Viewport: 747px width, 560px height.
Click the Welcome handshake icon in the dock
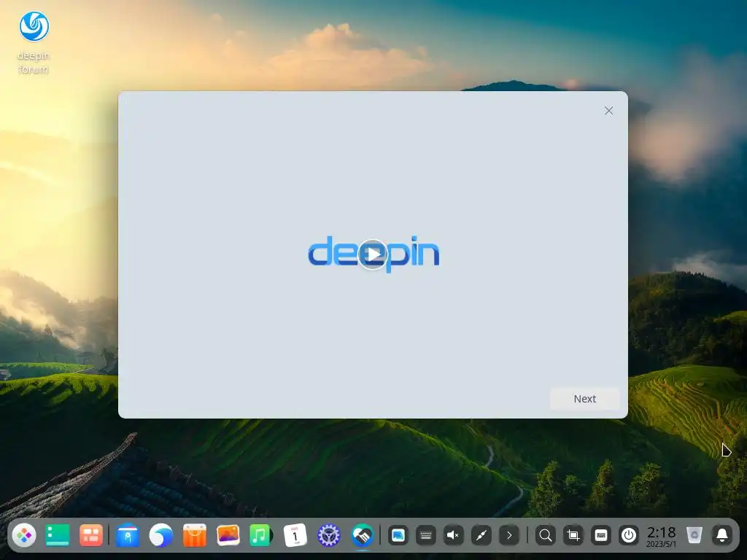pyautogui.click(x=363, y=535)
